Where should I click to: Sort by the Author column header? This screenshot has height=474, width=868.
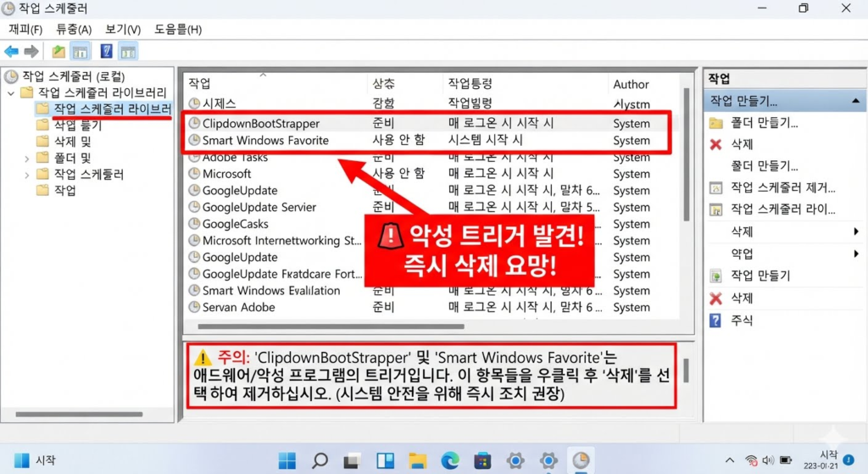point(631,84)
